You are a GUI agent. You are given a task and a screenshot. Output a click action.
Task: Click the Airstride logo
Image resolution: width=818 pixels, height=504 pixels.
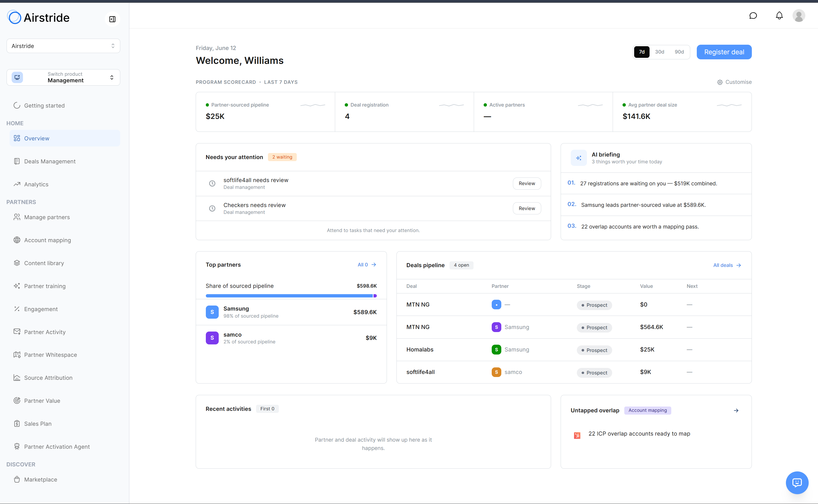tap(38, 18)
